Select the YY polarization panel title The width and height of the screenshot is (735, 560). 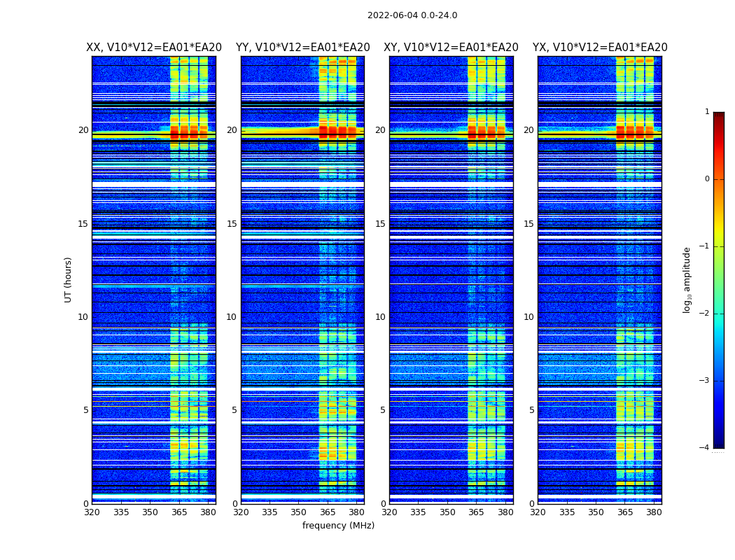click(x=302, y=48)
